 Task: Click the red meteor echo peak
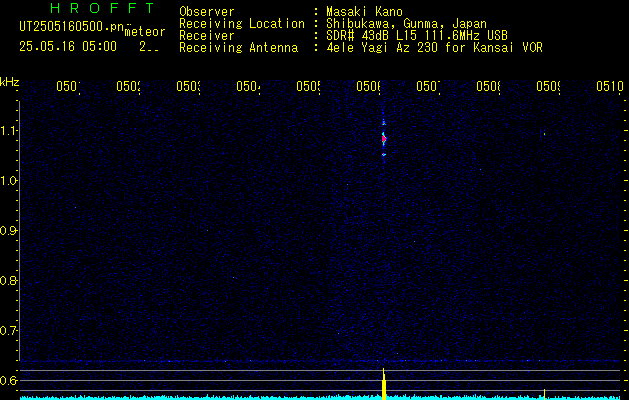point(384,139)
